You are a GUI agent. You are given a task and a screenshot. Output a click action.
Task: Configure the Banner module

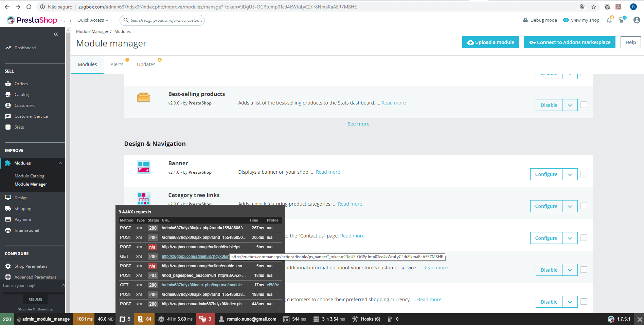pyautogui.click(x=546, y=174)
